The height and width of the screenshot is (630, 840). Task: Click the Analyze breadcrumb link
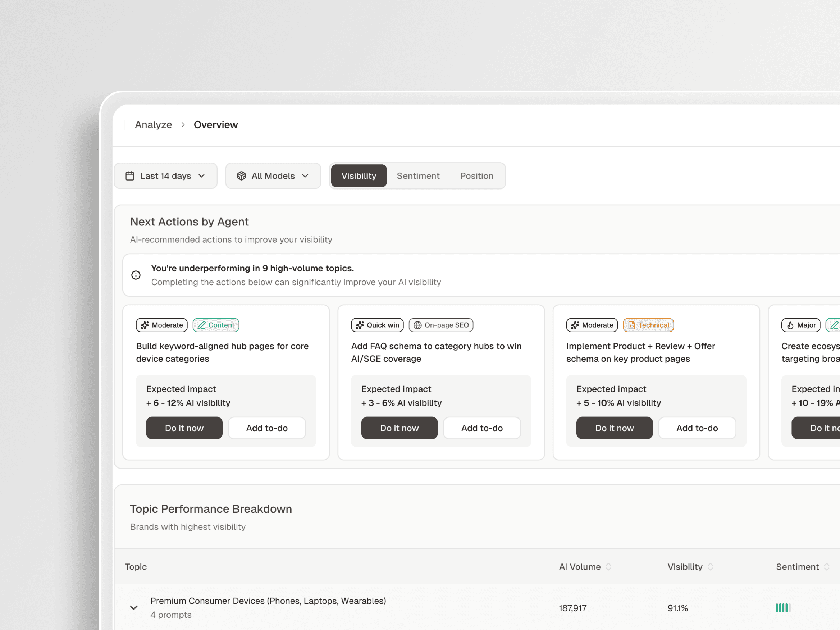tap(154, 124)
